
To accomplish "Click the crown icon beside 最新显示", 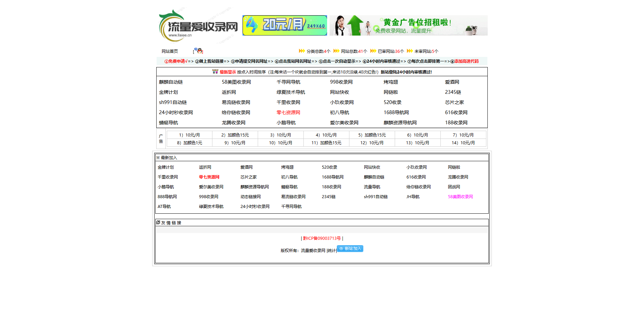I will (x=214, y=71).
